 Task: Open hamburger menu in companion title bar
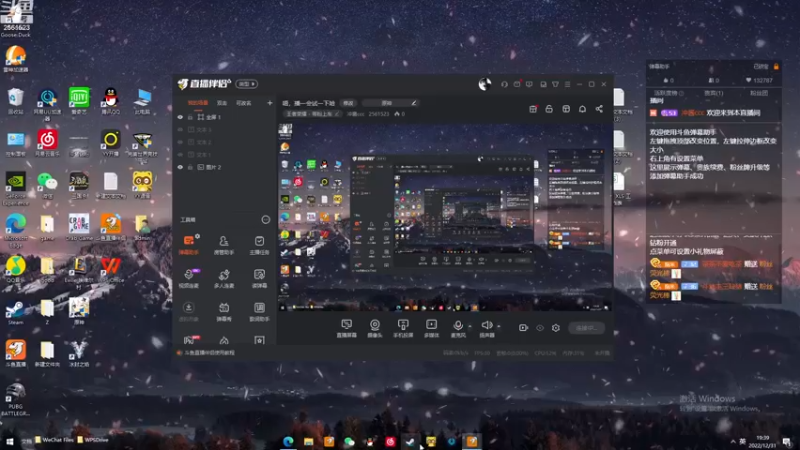coord(567,84)
